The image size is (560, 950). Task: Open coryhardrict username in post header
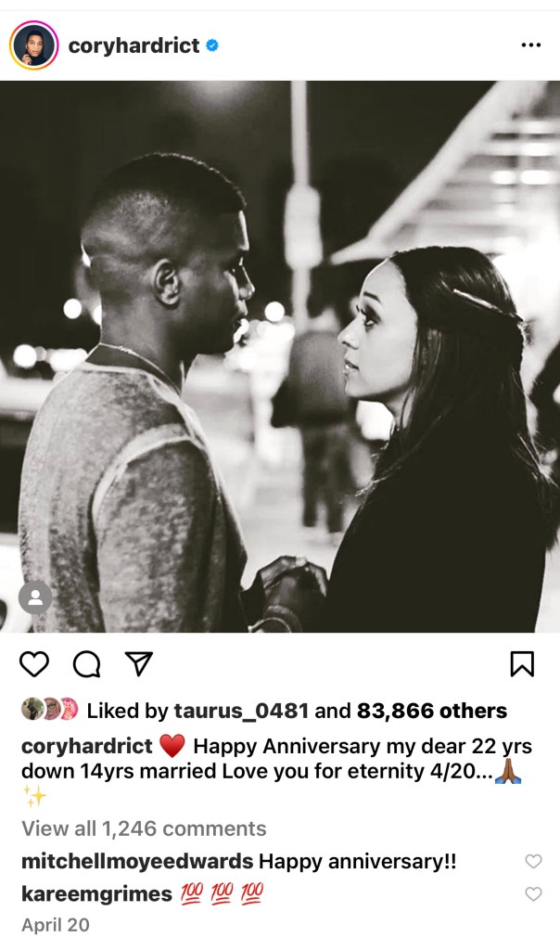134,45
